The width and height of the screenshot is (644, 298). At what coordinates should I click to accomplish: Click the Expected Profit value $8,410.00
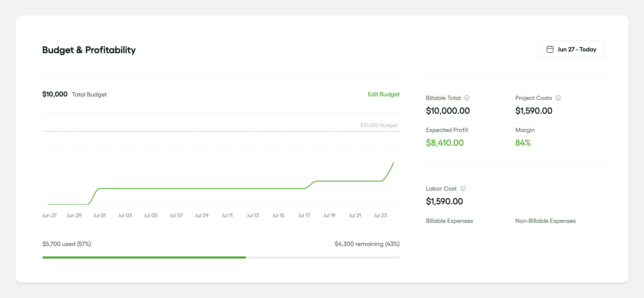click(x=445, y=143)
